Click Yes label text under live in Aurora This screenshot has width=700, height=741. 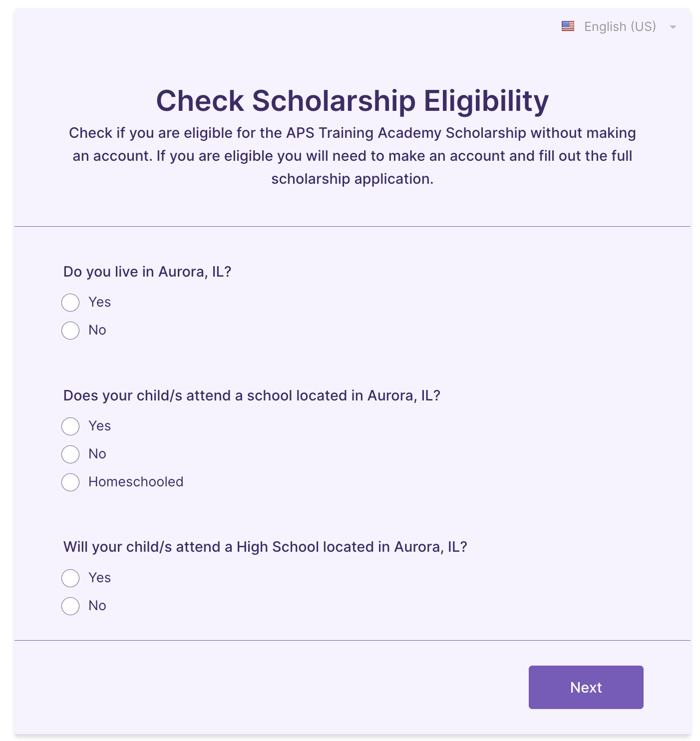point(99,302)
